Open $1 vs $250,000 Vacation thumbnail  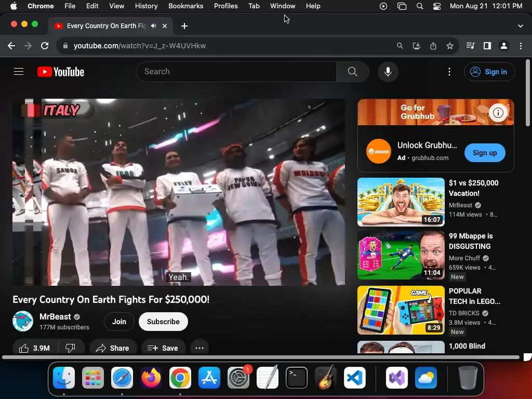coord(401,202)
